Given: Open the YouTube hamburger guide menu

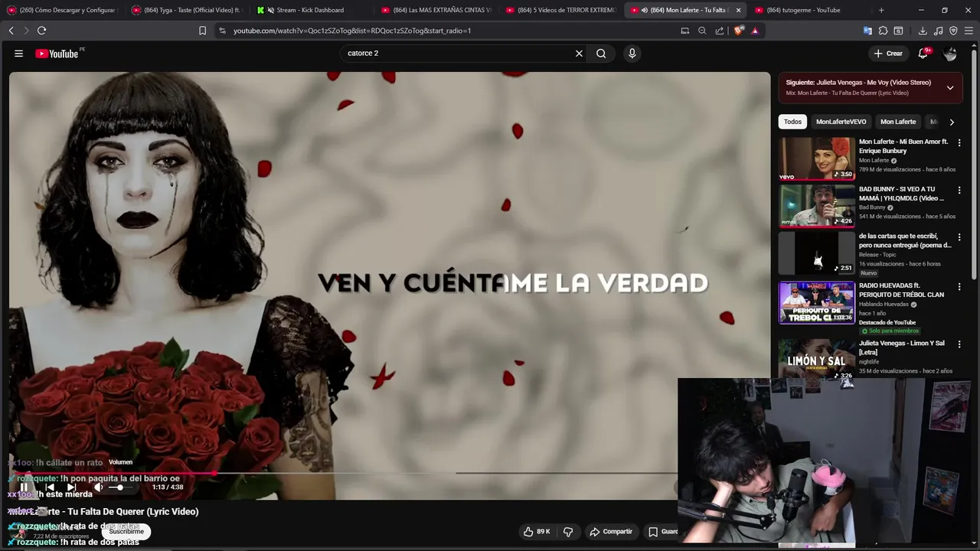Looking at the screenshot, I should click(18, 54).
